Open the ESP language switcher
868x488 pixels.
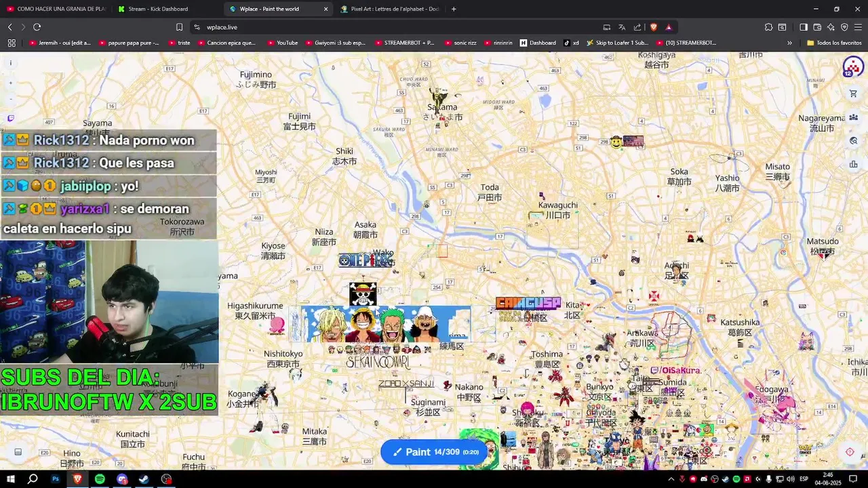pos(805,479)
